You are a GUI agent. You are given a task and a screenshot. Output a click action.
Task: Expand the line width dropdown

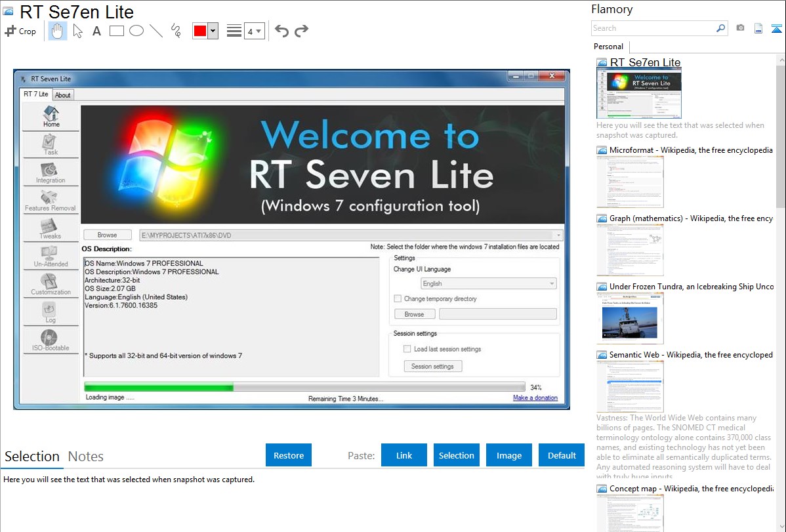(x=254, y=31)
